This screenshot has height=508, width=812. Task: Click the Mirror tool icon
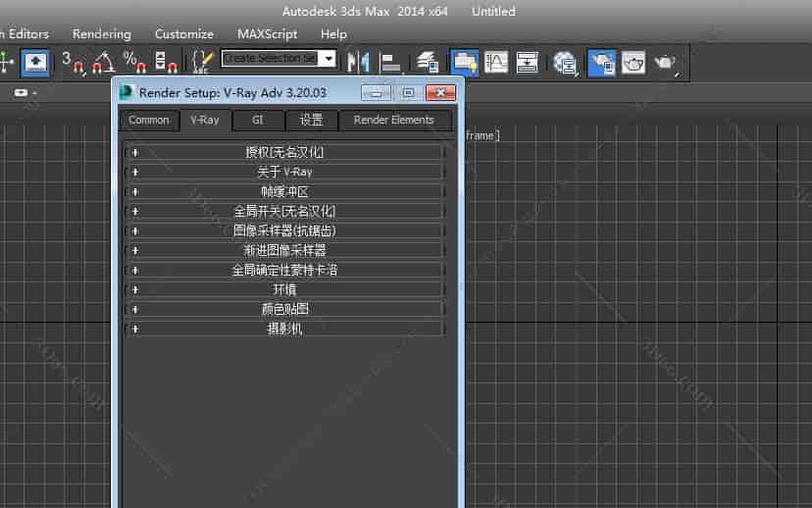[359, 62]
